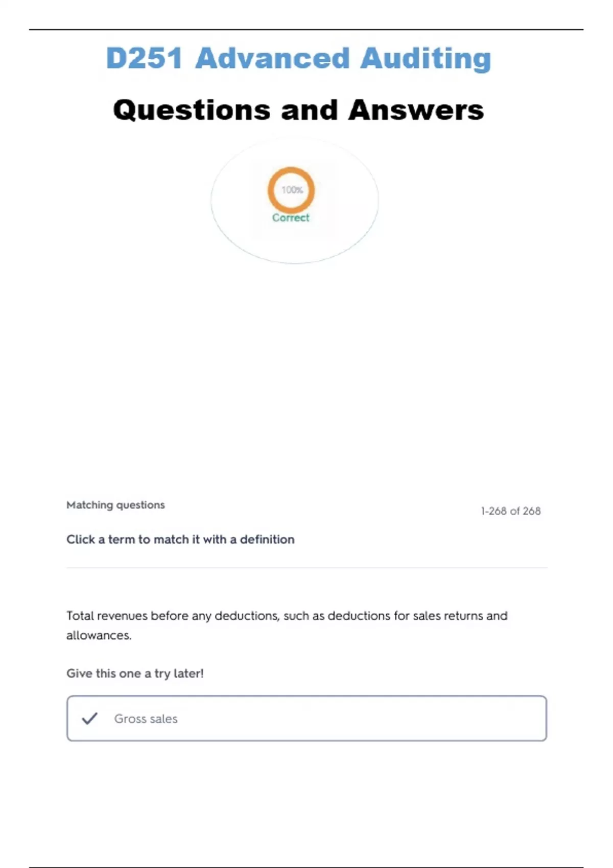Click the Gross sales text label
The width and height of the screenshot is (613, 868).
146,719
